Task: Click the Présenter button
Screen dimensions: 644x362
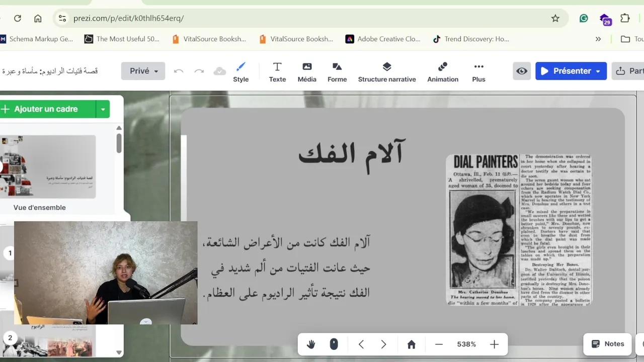Action: click(566, 71)
